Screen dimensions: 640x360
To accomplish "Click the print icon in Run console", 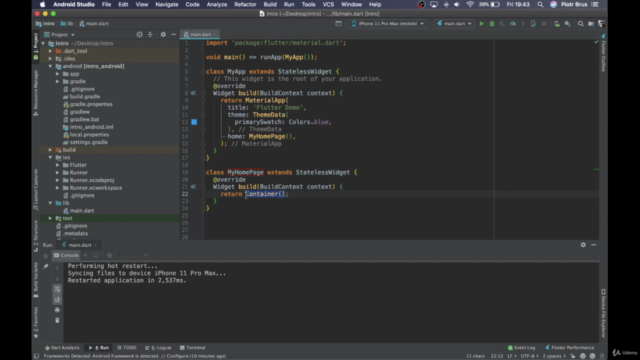I will (x=57, y=310).
